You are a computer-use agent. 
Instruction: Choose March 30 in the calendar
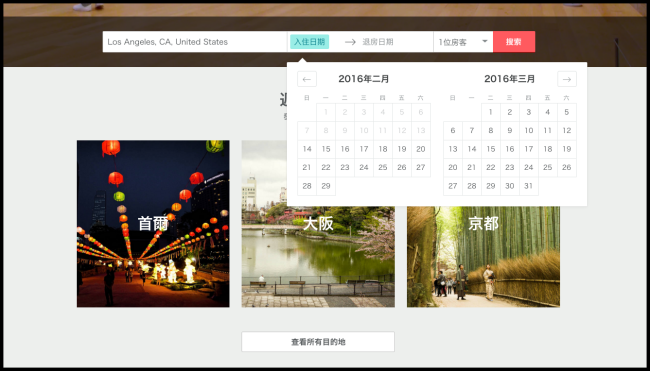(x=510, y=186)
